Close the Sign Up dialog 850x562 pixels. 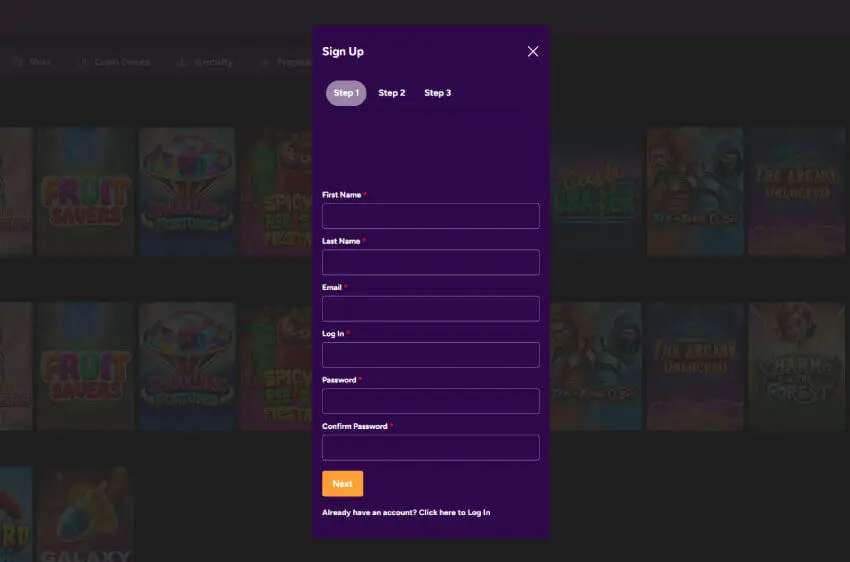(533, 51)
